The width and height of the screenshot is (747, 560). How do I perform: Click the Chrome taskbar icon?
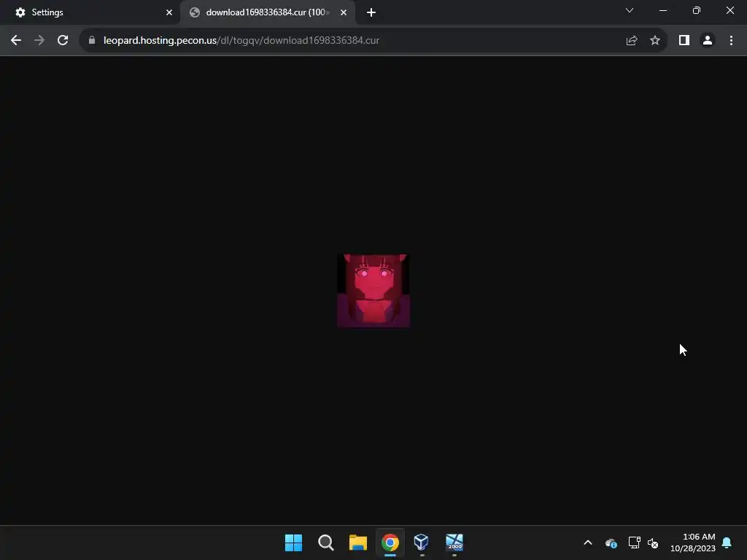(x=390, y=542)
